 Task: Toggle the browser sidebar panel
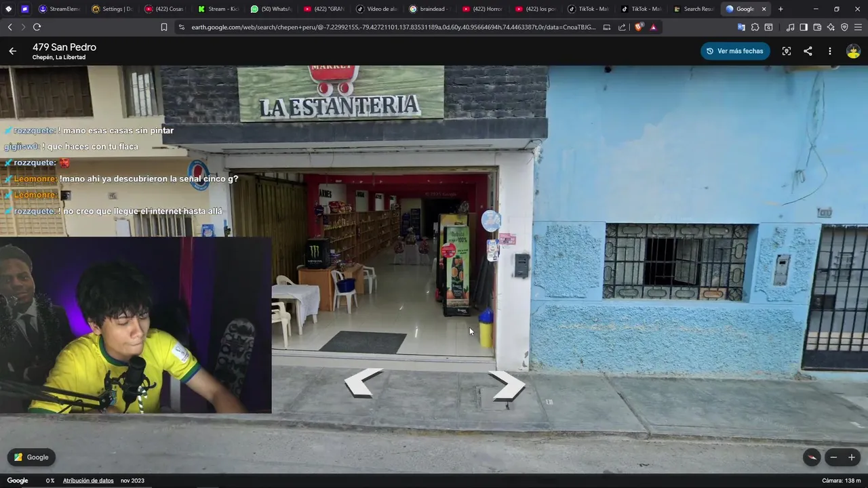point(804,27)
